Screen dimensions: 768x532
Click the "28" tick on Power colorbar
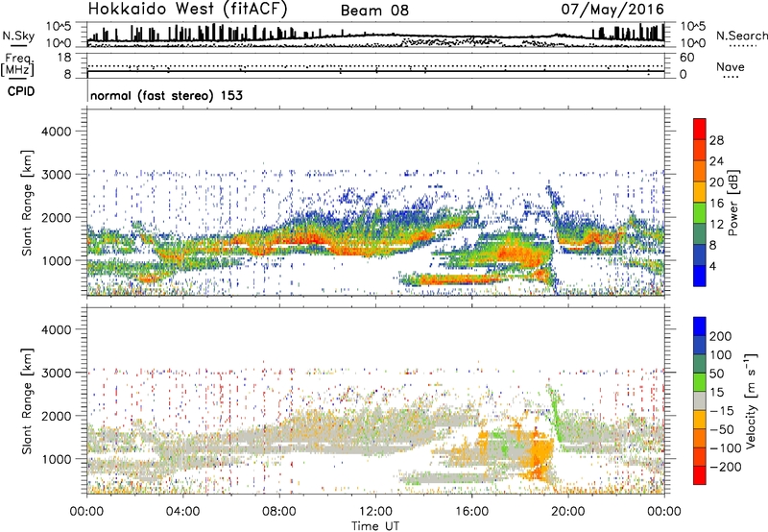point(716,140)
